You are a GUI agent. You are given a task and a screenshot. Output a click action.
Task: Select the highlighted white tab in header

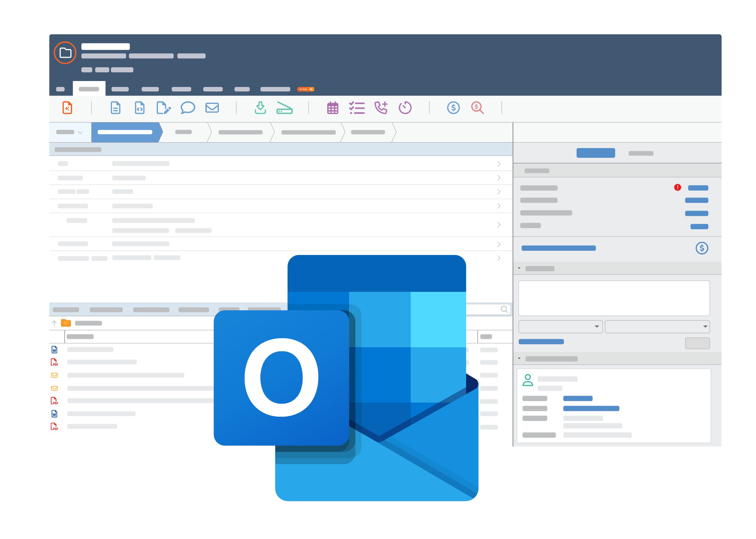(x=89, y=89)
